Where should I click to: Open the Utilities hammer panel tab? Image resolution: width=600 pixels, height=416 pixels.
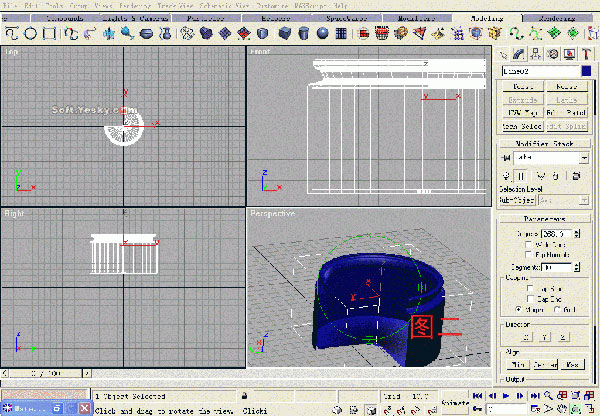pyautogui.click(x=586, y=54)
